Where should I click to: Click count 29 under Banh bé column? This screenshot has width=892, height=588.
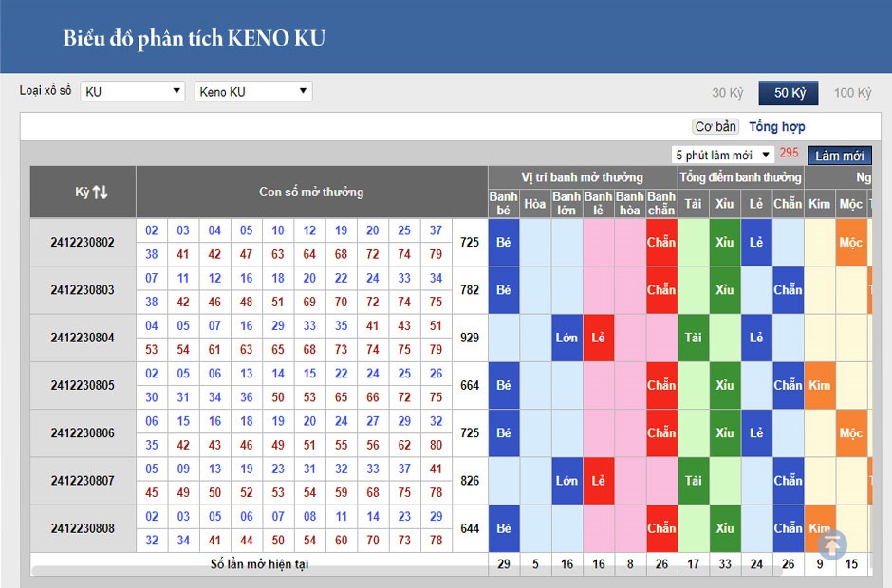tap(504, 564)
